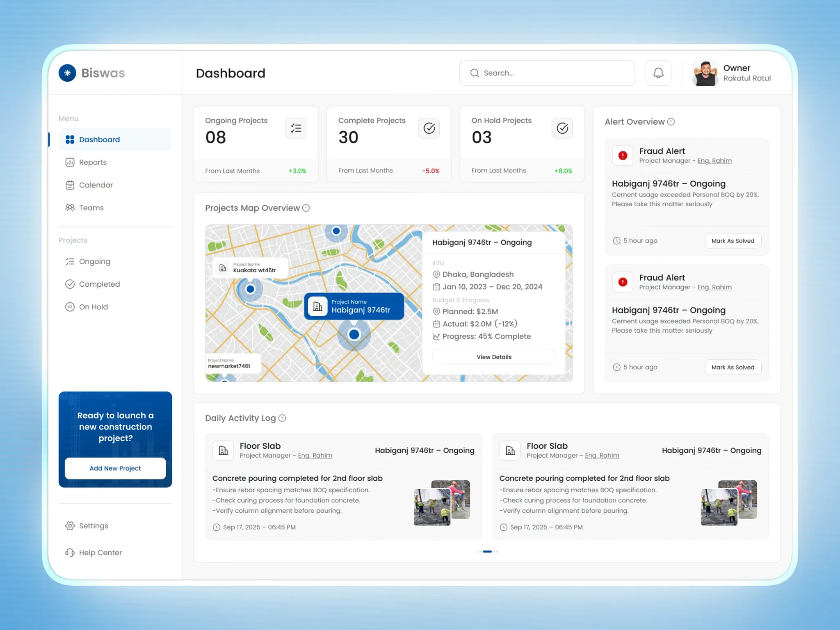The image size is (840, 630).
Task: Show On Hold projects list
Action: point(93,307)
